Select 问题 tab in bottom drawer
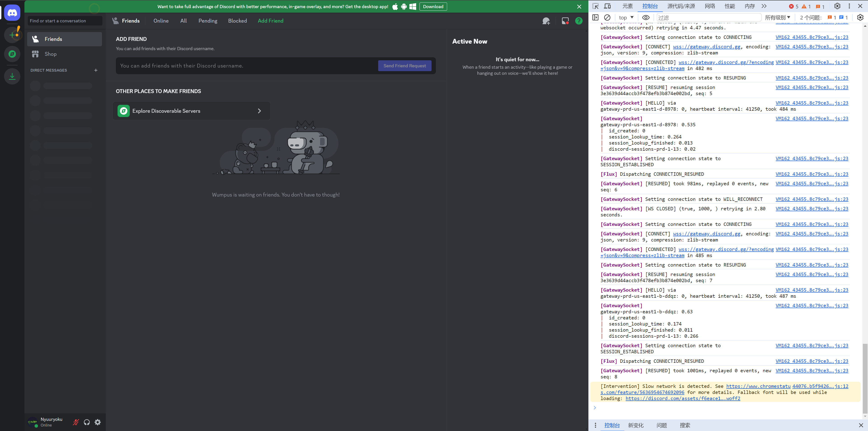 point(662,425)
